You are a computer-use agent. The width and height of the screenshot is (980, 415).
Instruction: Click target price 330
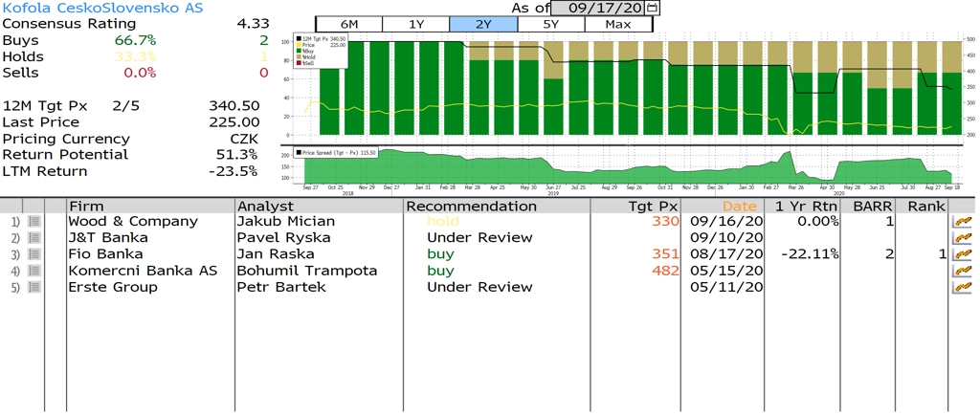click(x=667, y=222)
